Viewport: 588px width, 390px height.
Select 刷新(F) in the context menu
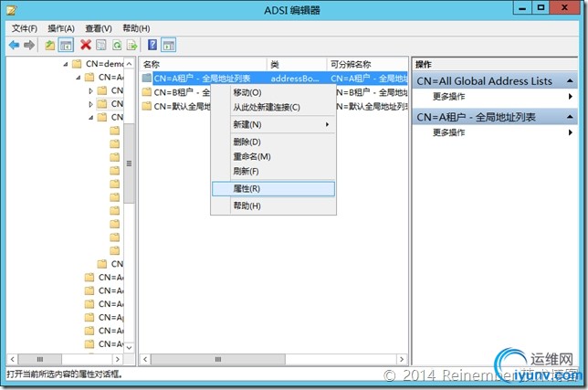tap(273, 172)
